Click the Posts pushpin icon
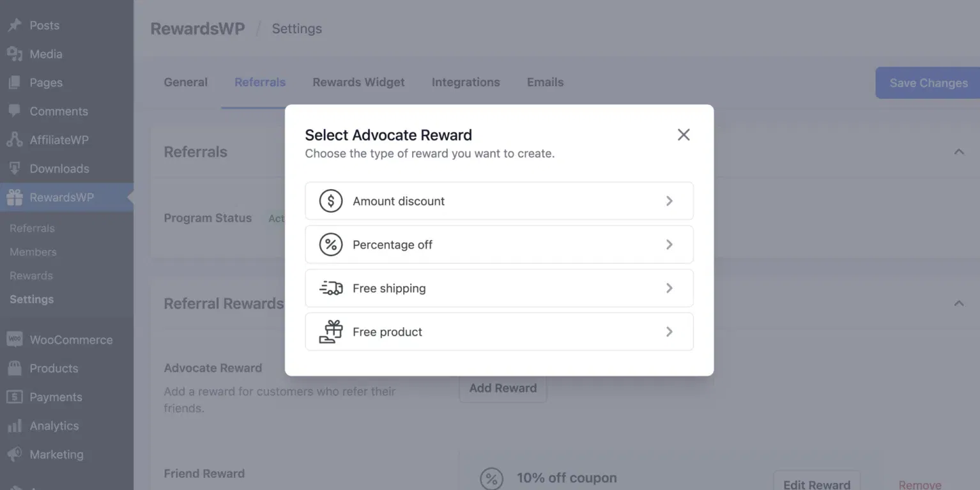This screenshot has height=490, width=980. (x=14, y=26)
